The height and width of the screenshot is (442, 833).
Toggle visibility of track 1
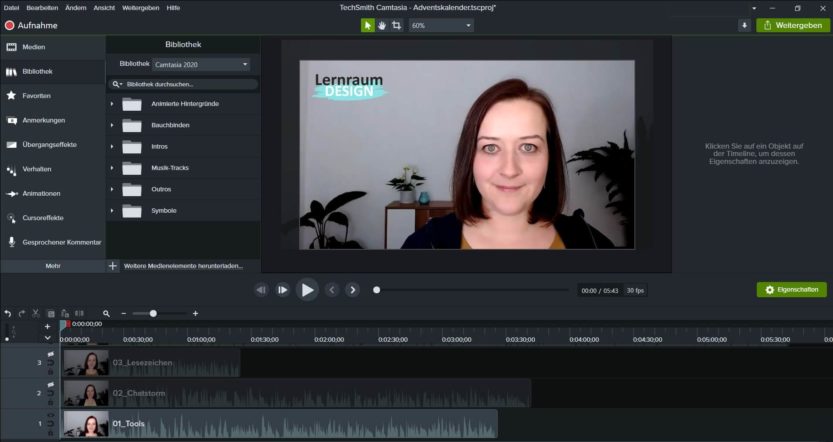pyautogui.click(x=50, y=415)
